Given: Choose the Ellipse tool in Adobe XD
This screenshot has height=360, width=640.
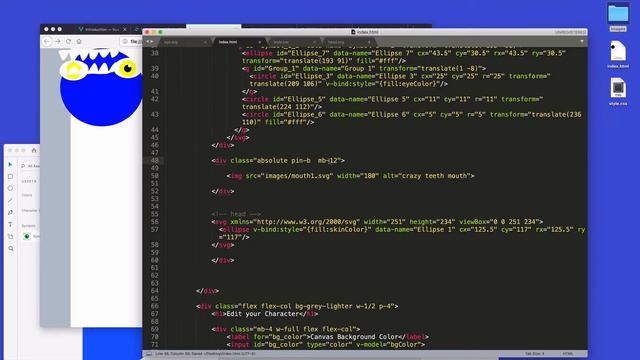Looking at the screenshot, I should click(11, 189).
